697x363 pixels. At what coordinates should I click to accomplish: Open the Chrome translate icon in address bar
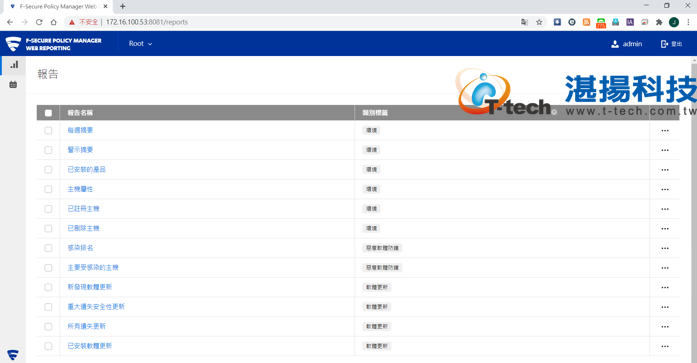point(525,22)
